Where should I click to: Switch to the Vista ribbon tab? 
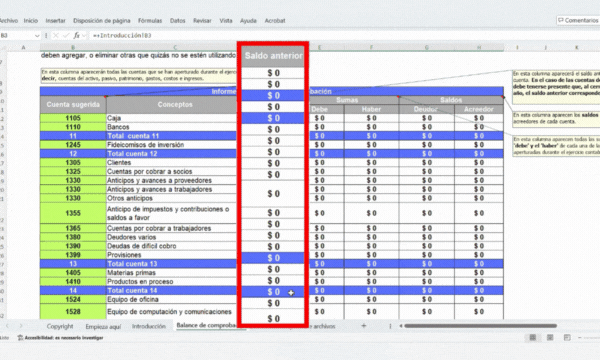pyautogui.click(x=226, y=21)
